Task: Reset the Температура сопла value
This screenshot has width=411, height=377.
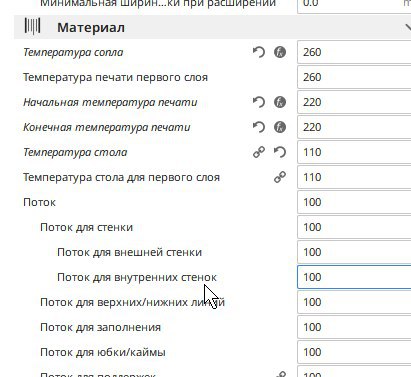Action: [259, 52]
